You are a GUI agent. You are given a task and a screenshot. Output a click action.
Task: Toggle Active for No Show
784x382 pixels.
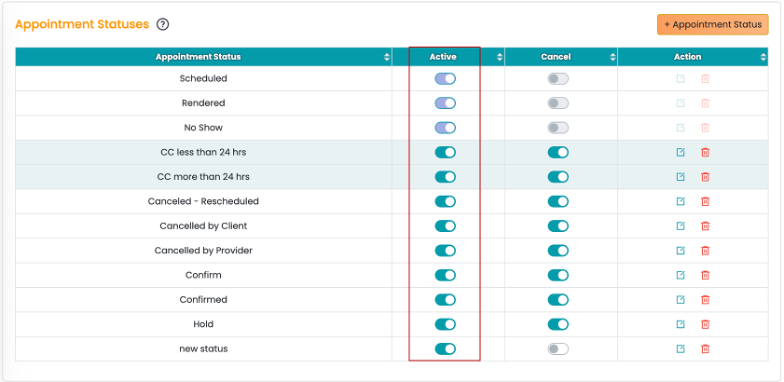click(445, 128)
